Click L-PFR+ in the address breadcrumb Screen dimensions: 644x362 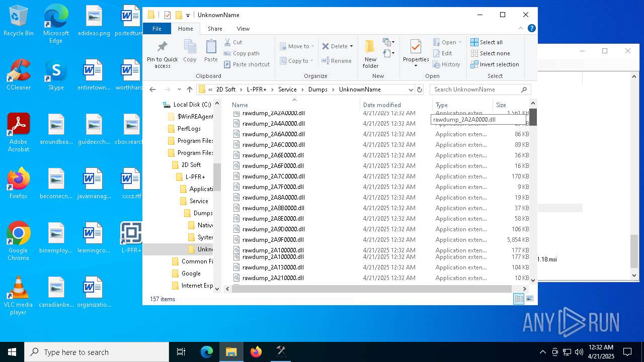coord(257,89)
